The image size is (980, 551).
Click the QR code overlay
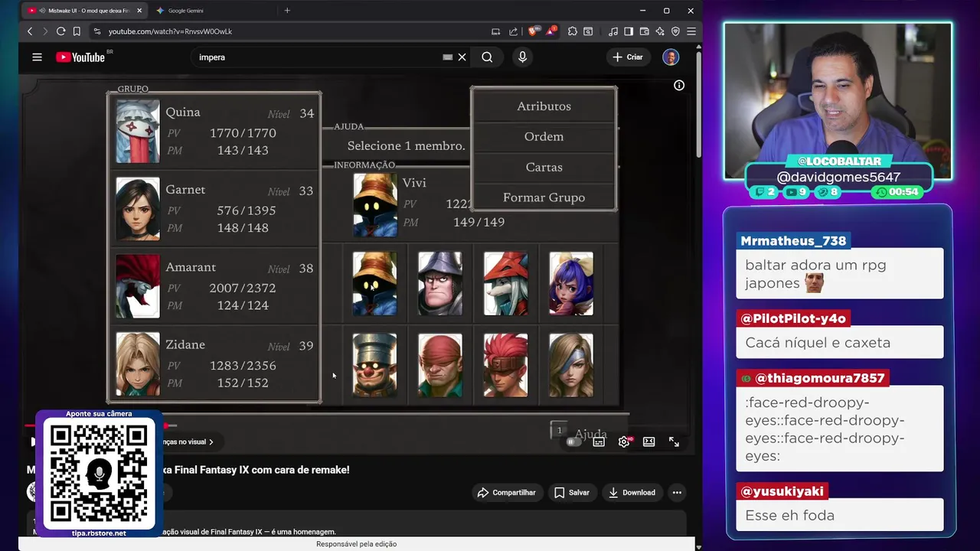[x=99, y=474]
